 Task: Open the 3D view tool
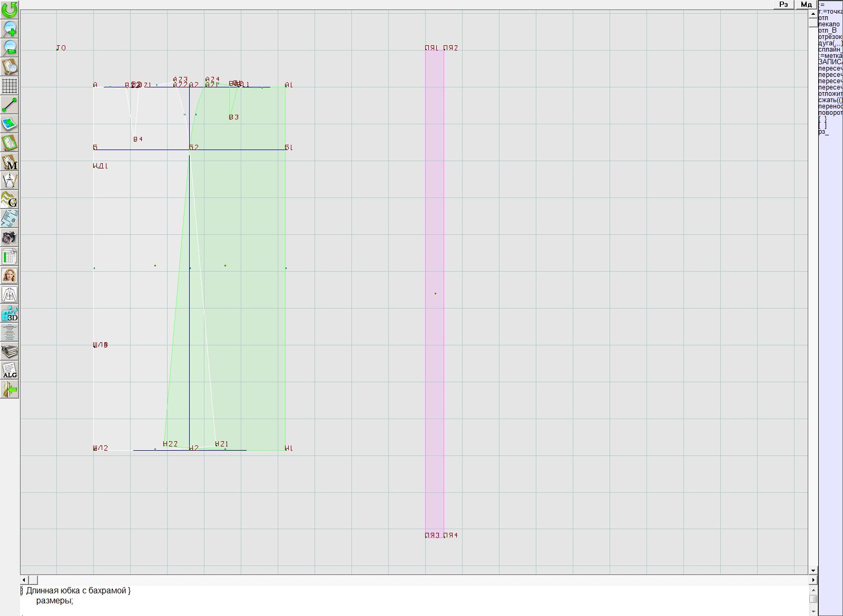coord(9,314)
